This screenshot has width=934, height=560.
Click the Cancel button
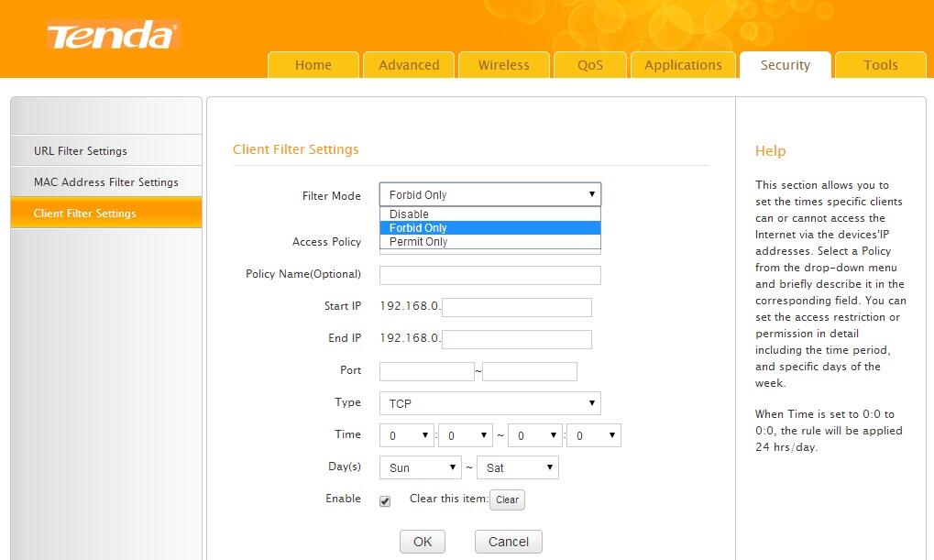509,542
